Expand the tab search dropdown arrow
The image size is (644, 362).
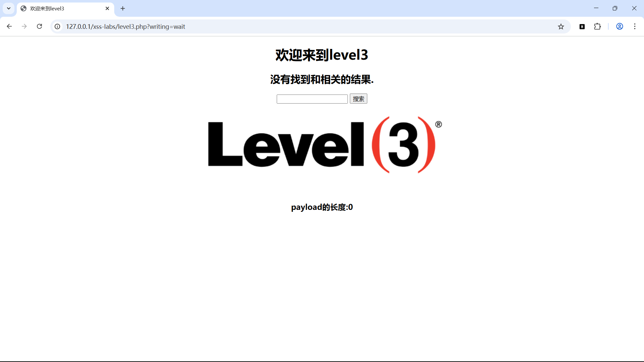(9, 8)
